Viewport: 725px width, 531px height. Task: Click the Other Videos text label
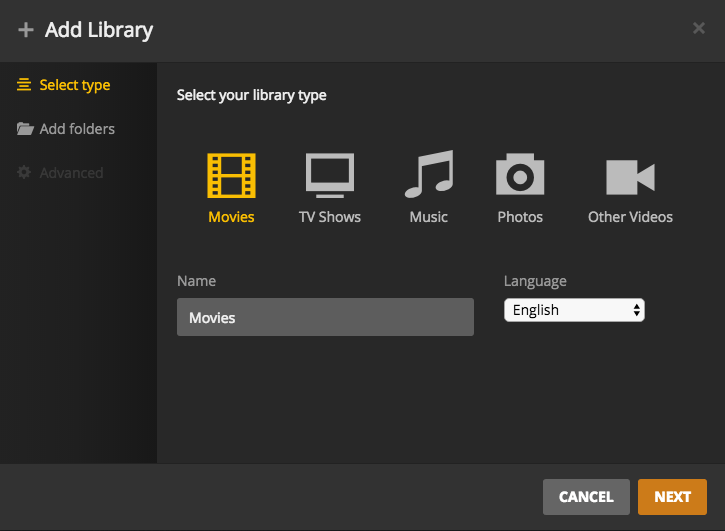point(630,217)
